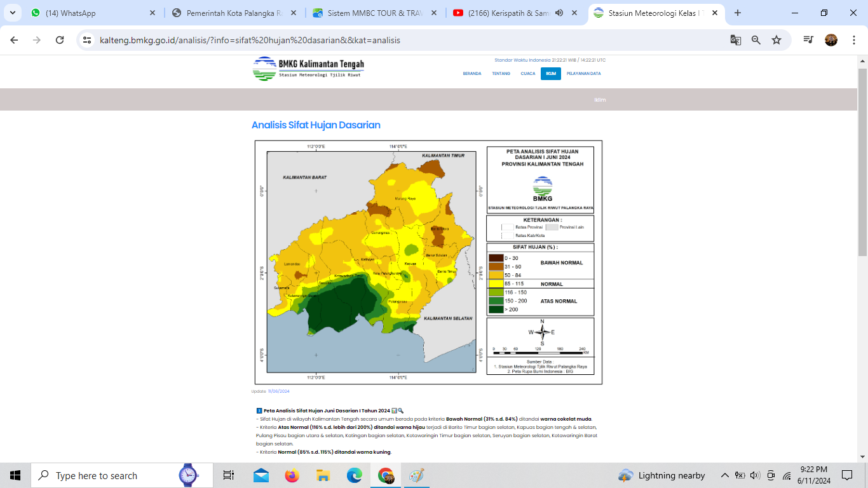868x488 pixels.
Task: Open the network Wi-Fi icon in tray
Action: click(x=787, y=475)
